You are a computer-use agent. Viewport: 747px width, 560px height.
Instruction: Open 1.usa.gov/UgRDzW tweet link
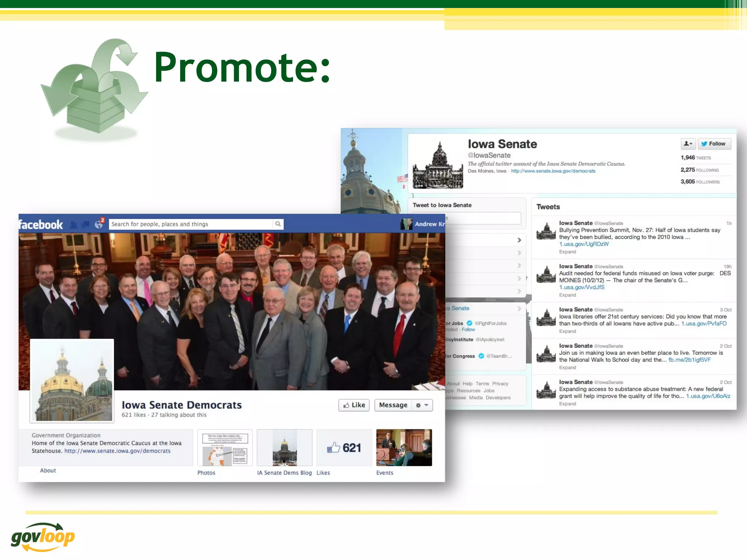(584, 244)
